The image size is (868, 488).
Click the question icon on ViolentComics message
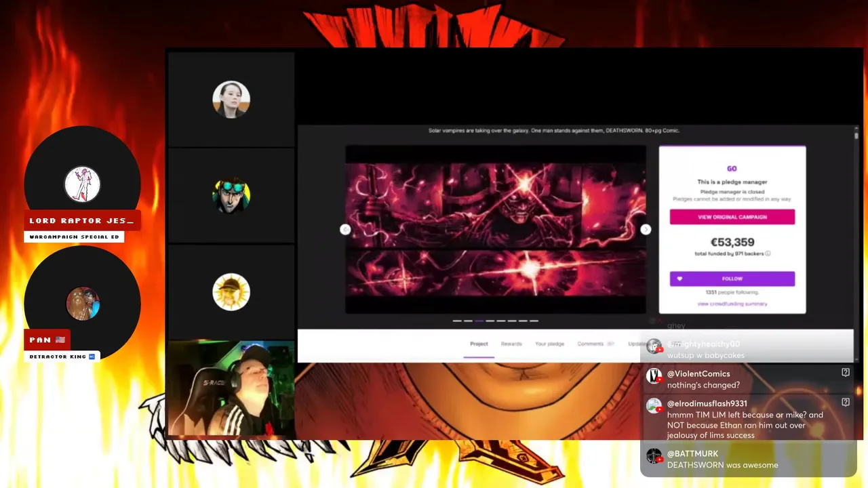[x=846, y=373]
